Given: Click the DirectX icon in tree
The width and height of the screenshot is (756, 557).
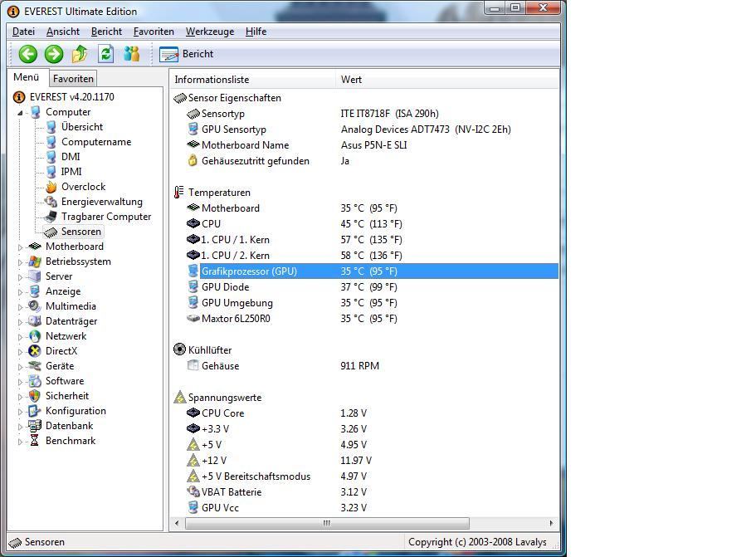Looking at the screenshot, I should click(35, 351).
